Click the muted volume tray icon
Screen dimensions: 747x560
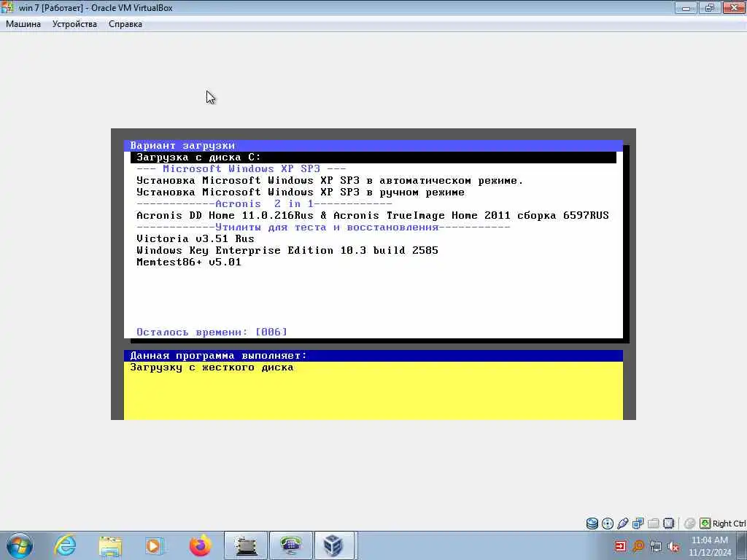pyautogui.click(x=673, y=546)
